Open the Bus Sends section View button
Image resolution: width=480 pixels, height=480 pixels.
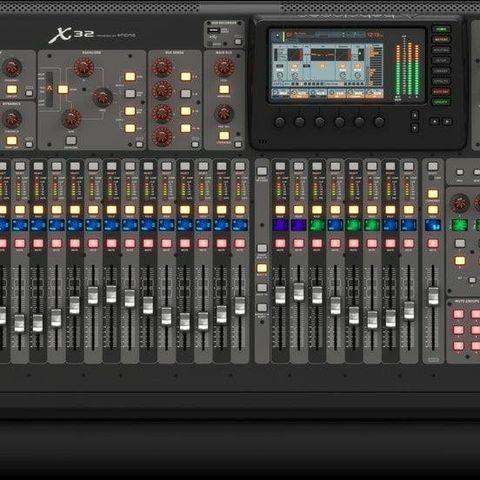point(195,145)
